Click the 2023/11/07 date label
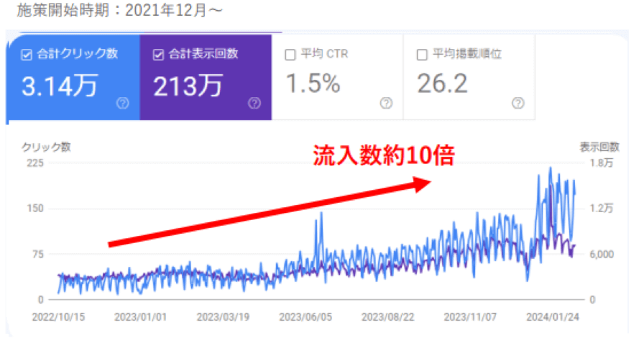The height and width of the screenshot is (351, 644). (470, 317)
